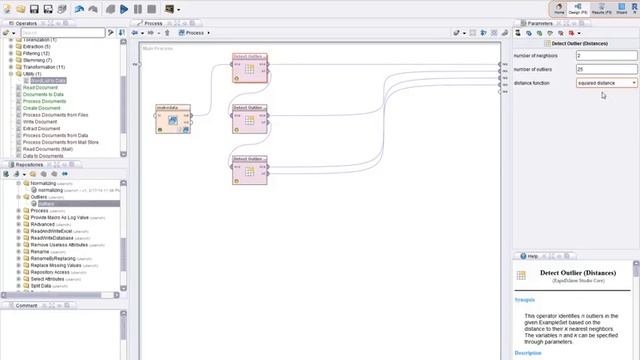Select the Create Document operator
The width and height of the screenshot is (640, 360).
41,108
